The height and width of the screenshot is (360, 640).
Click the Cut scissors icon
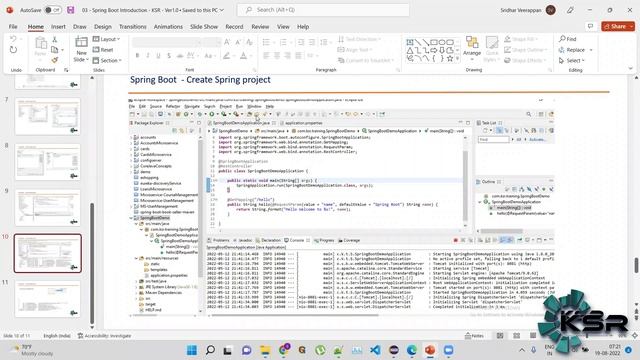54,40
